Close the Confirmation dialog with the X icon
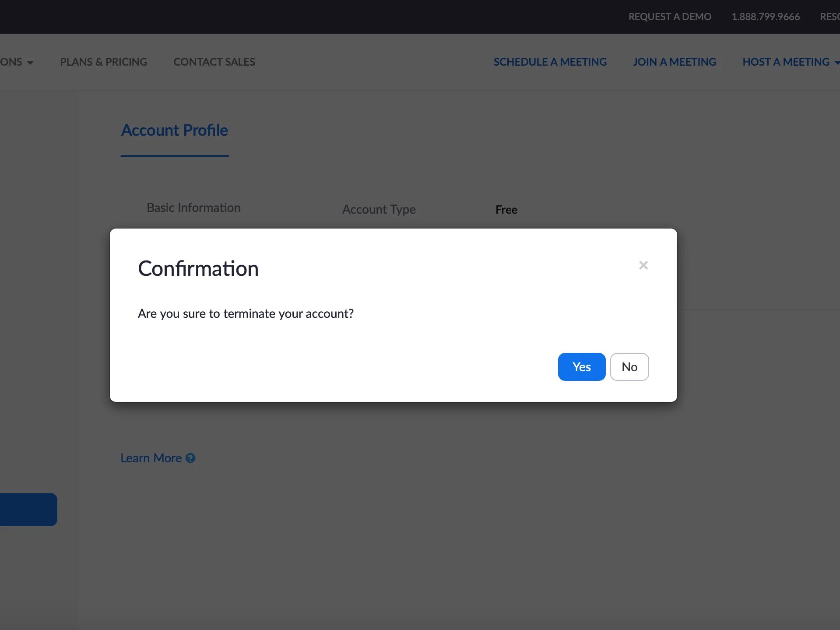Screen dimensions: 840x630 (x=643, y=265)
